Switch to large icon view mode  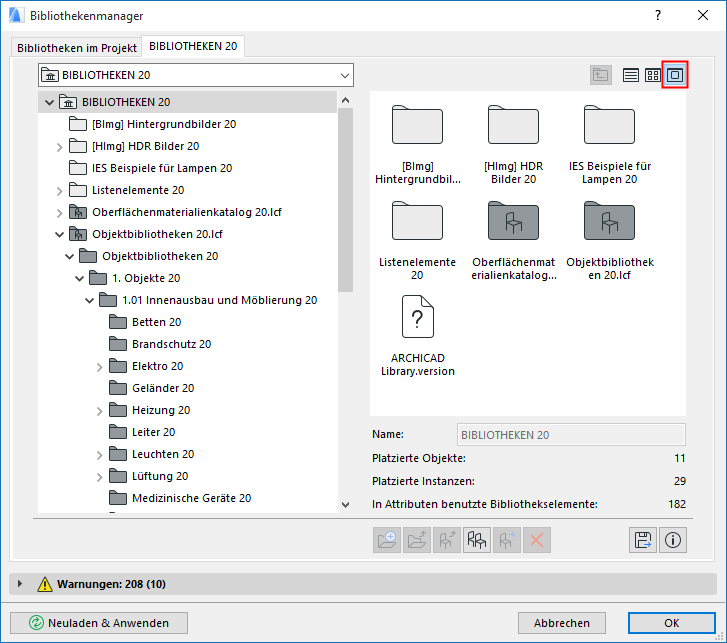(x=675, y=75)
